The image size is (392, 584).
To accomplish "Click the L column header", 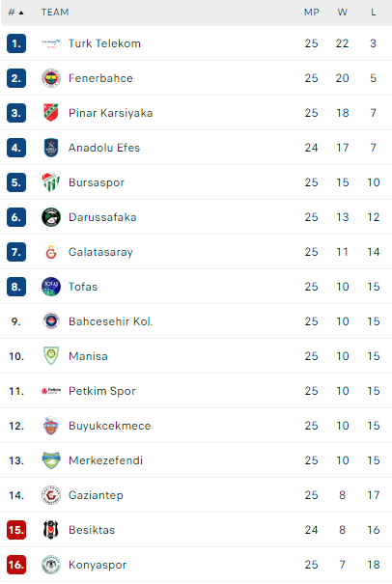I will (374, 13).
